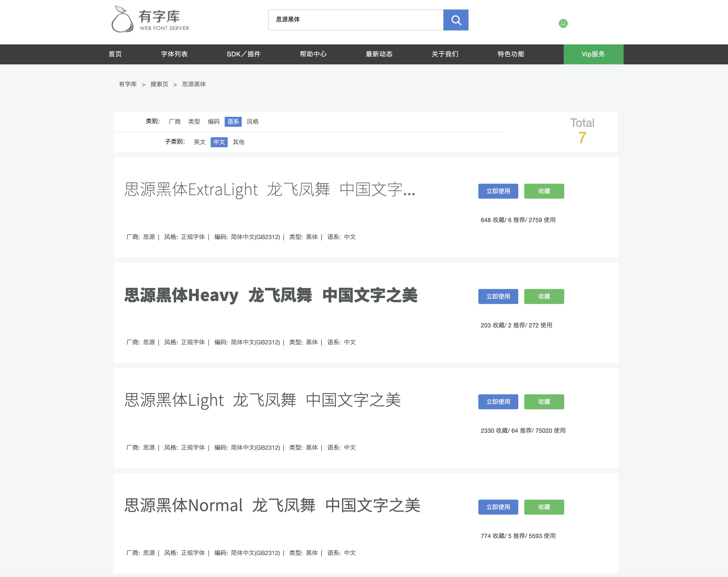
Task: Open 字体列表 in the navigation bar
Action: (x=174, y=54)
